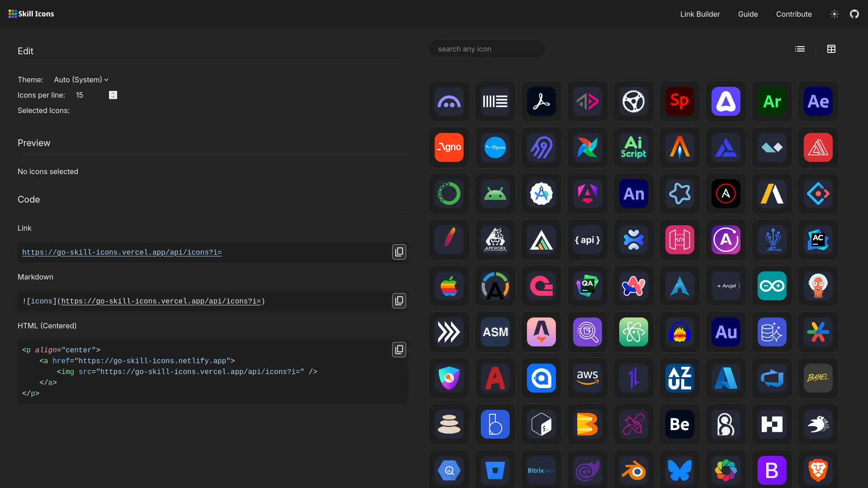Select the Arduino icon
This screenshot has width=868, height=488.
(772, 286)
